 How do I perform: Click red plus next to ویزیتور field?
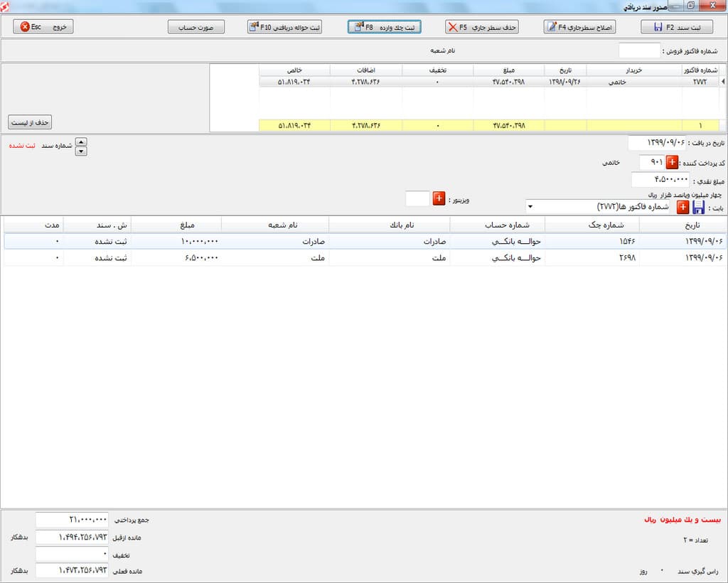439,198
